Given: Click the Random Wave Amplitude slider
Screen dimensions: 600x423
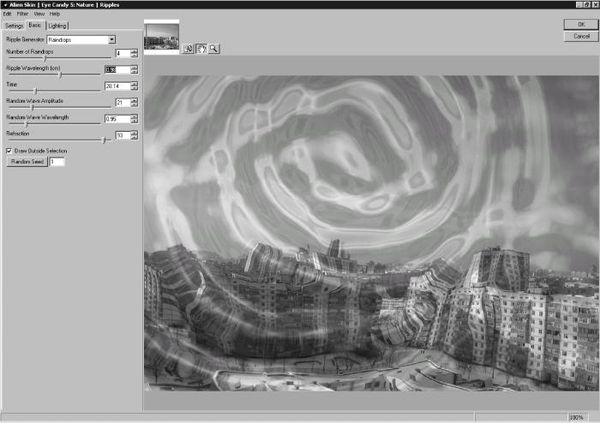Looking at the screenshot, I should 32,108.
